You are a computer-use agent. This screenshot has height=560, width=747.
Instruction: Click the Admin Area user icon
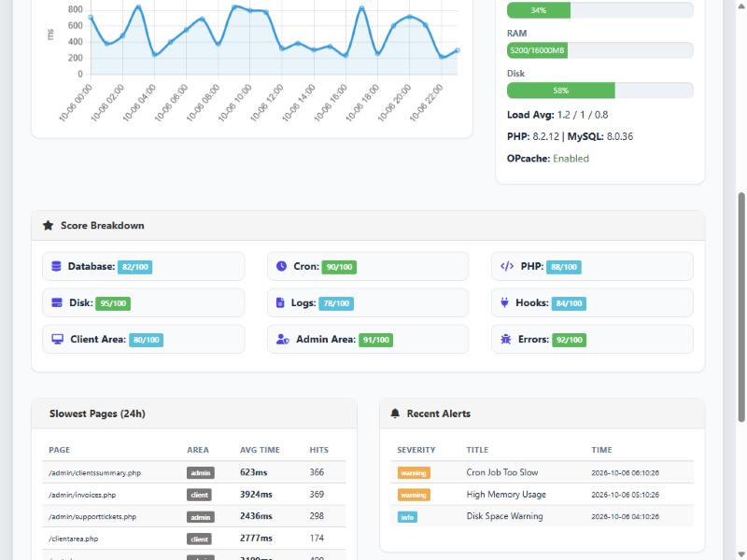point(283,339)
